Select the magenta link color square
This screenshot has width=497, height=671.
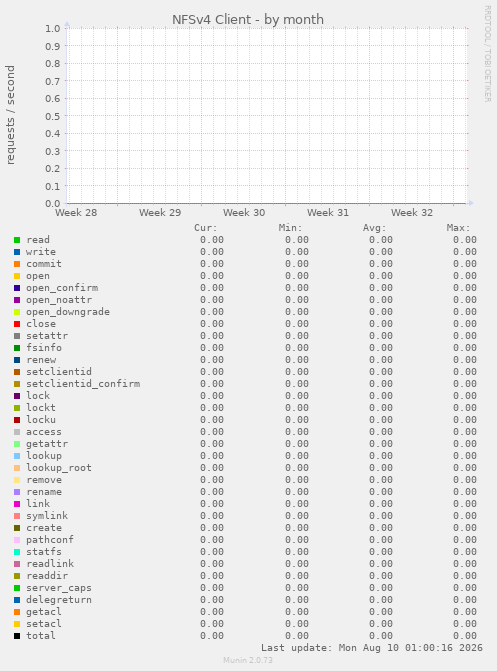[x=17, y=504]
